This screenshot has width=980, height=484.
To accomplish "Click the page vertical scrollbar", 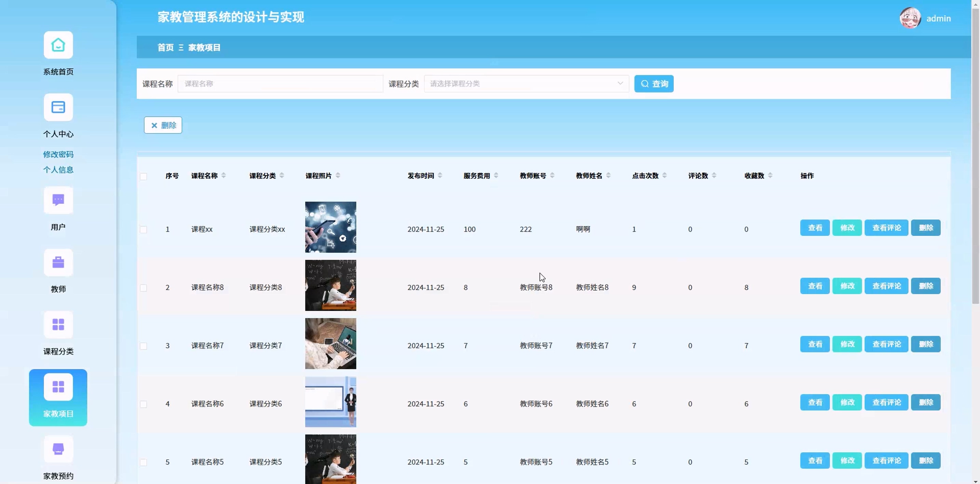I will tap(976, 152).
